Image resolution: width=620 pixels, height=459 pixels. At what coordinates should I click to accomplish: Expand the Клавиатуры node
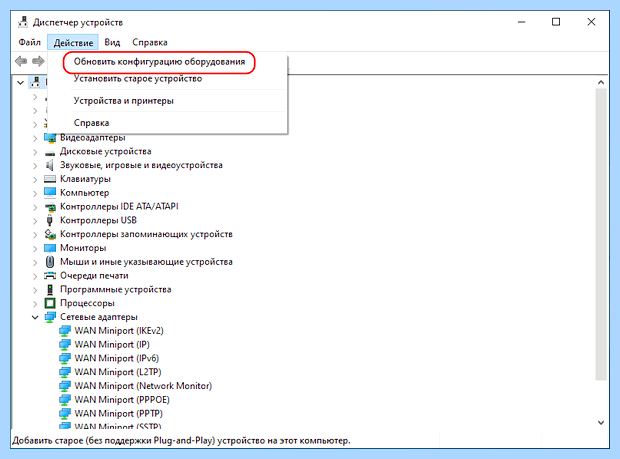click(35, 179)
